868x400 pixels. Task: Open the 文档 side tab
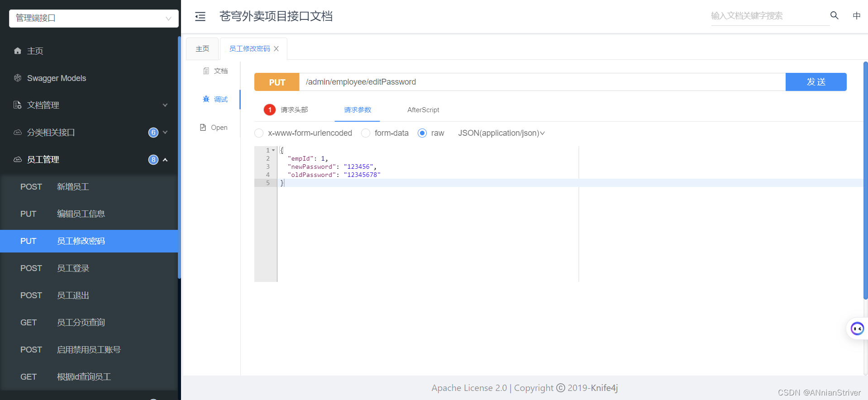215,71
